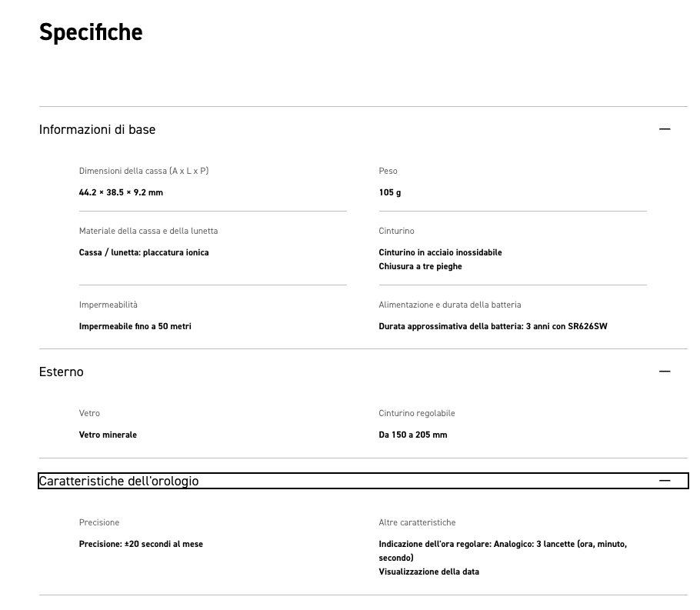Click the minus icon beside Caratteristiche dell'orologio
This screenshot has width=700, height=610.
coord(665,481)
